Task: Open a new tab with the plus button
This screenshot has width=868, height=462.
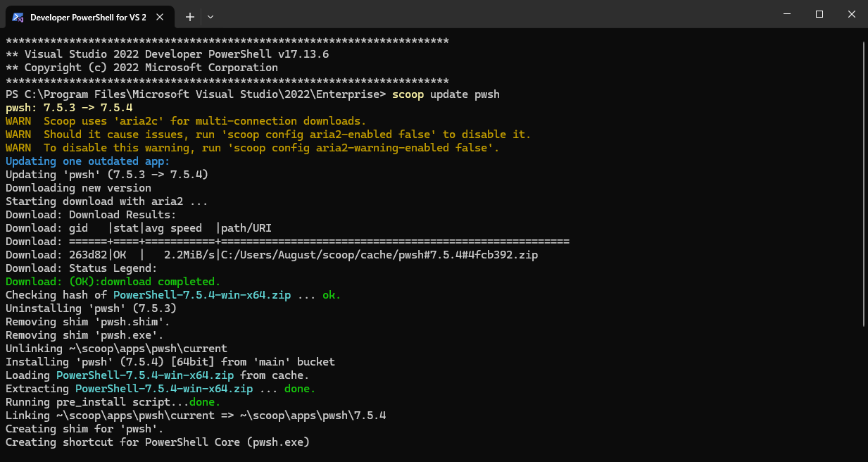Action: coord(190,16)
